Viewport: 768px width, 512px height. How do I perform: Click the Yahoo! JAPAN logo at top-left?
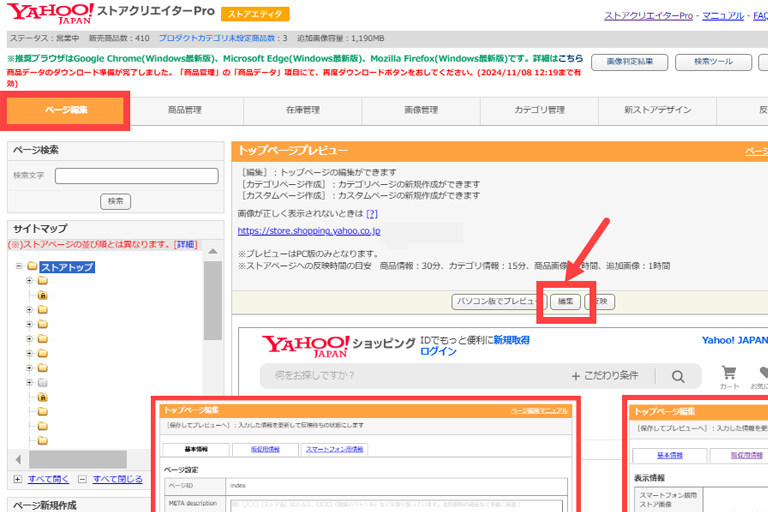click(50, 13)
